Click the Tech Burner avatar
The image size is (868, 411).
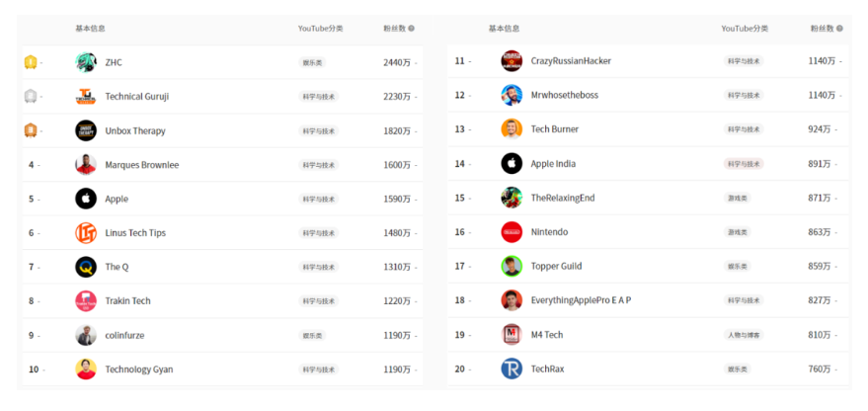coord(512,129)
